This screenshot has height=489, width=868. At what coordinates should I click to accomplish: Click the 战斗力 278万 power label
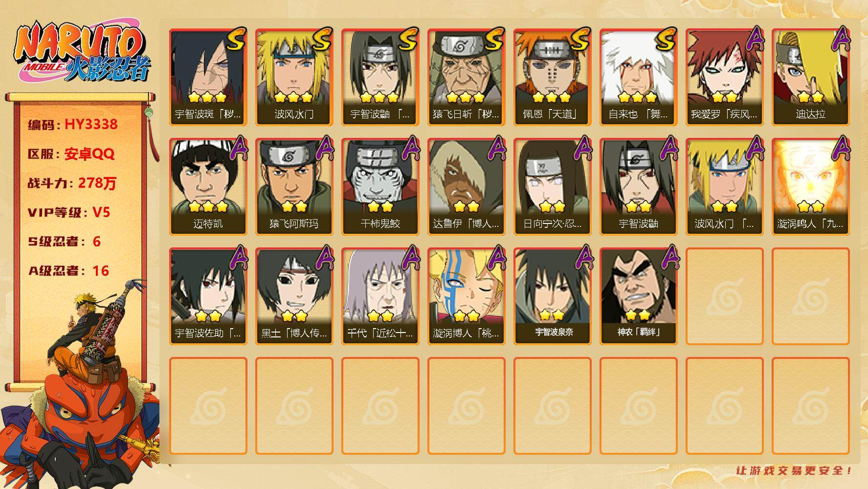(x=72, y=183)
